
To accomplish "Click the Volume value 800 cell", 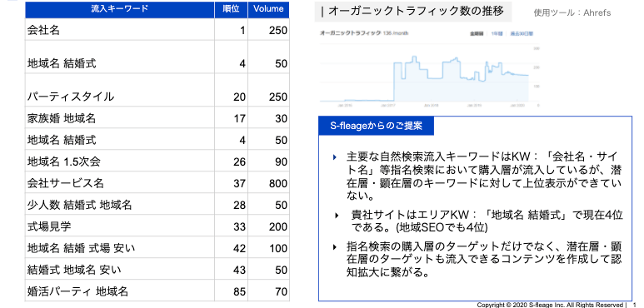I will click(268, 182).
